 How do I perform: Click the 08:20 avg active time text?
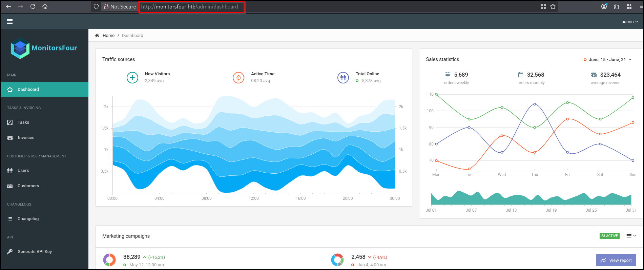[x=261, y=81]
